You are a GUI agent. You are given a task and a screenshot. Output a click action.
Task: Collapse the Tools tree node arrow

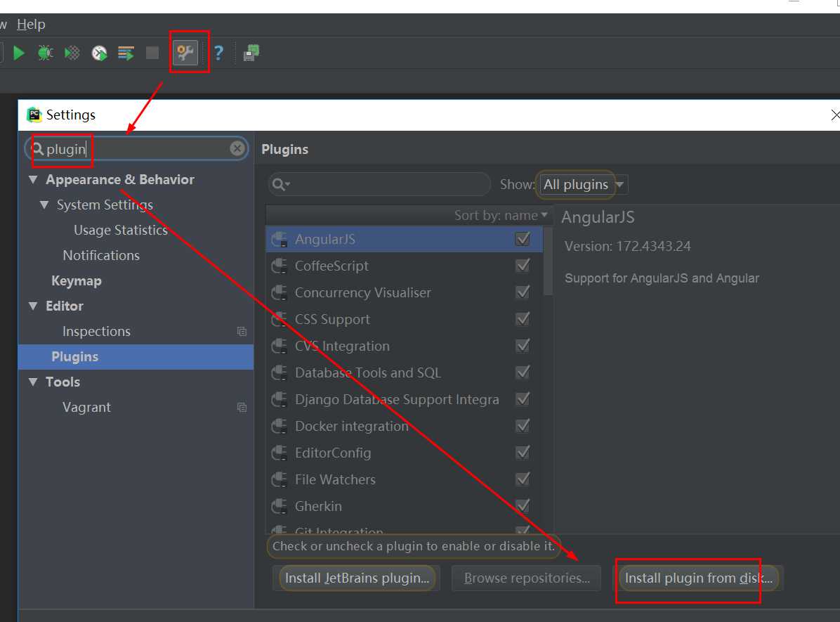point(33,382)
